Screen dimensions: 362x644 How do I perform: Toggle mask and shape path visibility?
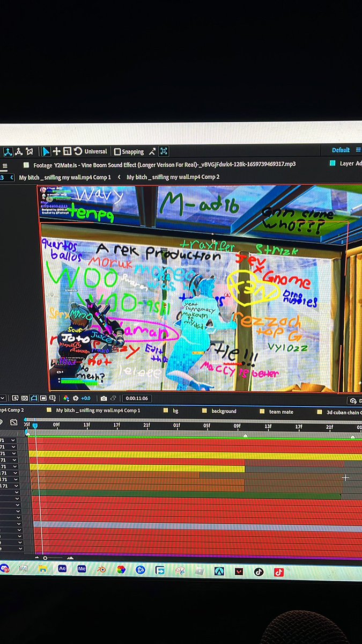click(33, 398)
